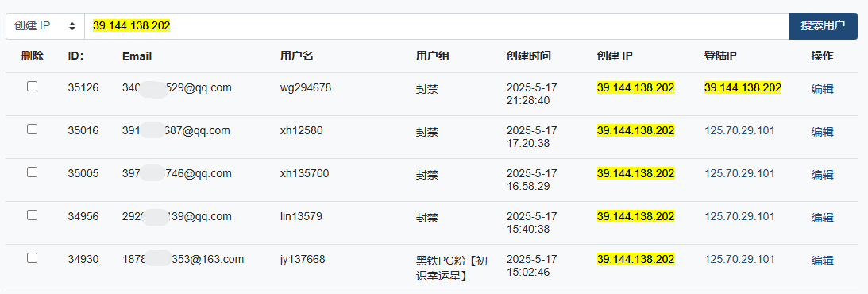Screen dimensions: 868x294
Task: Click the 创建时间 column header
Action: pyautogui.click(x=528, y=56)
